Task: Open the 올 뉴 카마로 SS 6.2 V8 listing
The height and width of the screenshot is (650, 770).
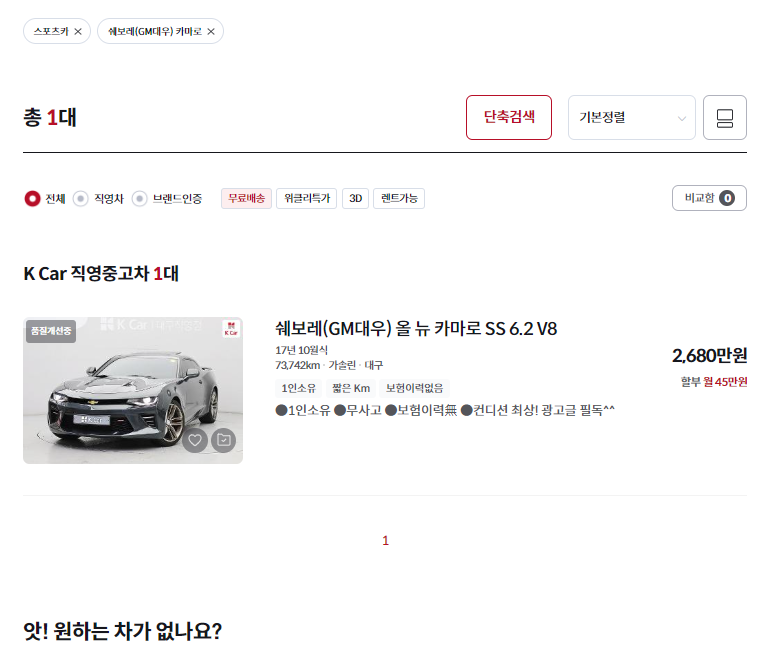Action: [x=416, y=328]
